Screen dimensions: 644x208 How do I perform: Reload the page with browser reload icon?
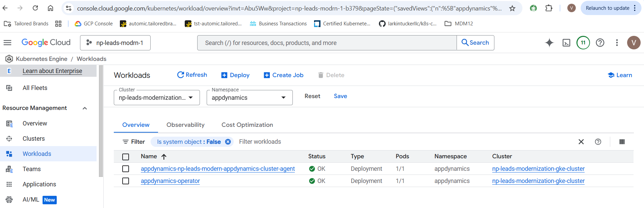coord(35,8)
